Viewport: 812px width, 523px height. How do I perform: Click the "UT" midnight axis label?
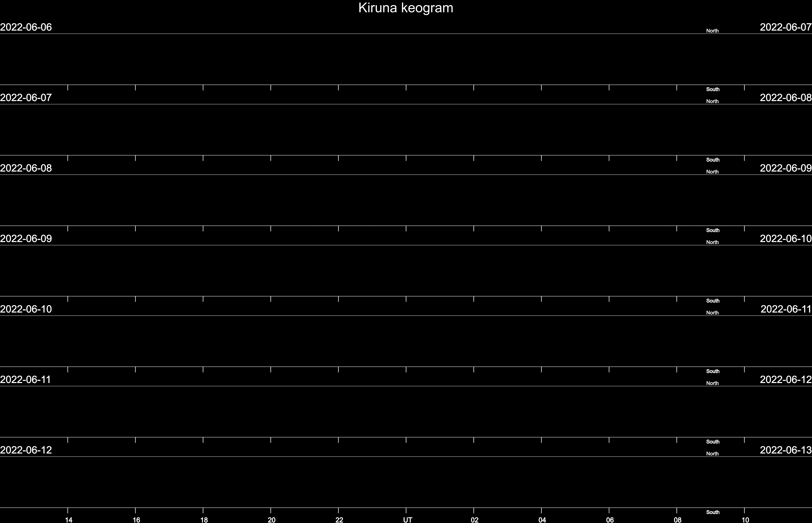pos(408,520)
